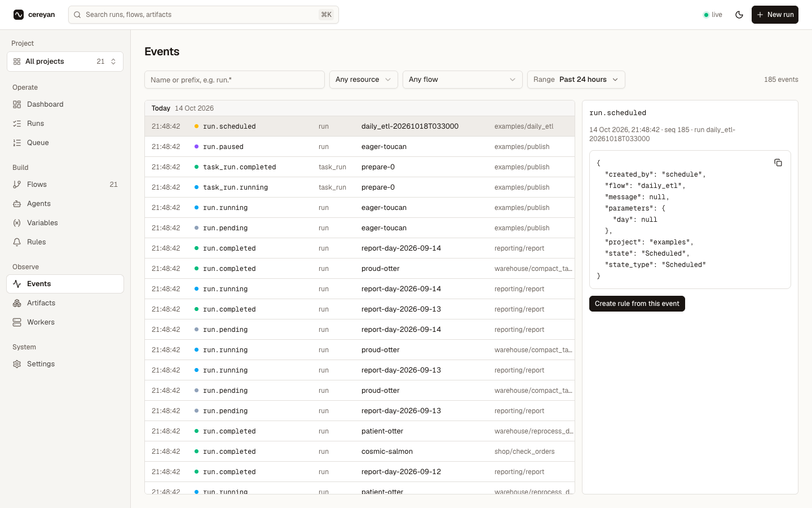Click the Rules bell icon

click(17, 242)
